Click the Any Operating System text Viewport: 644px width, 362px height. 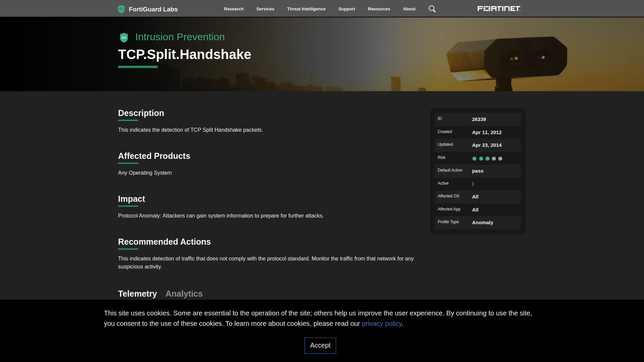(x=145, y=173)
